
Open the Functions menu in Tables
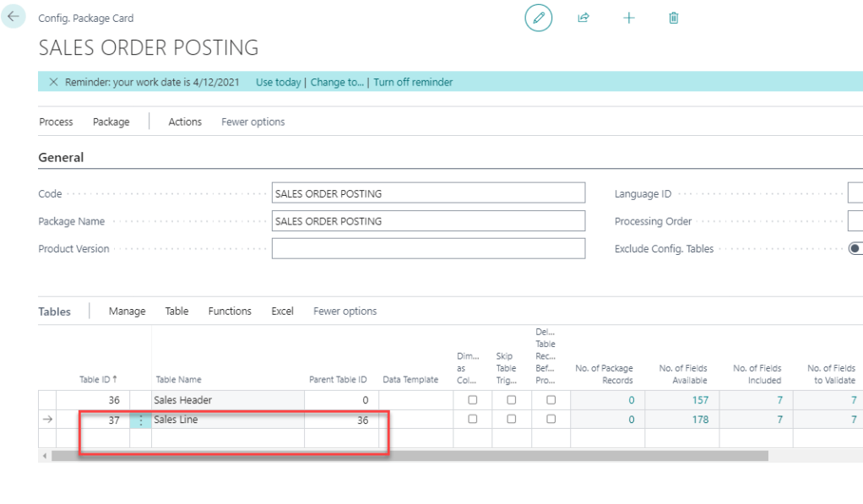(230, 311)
